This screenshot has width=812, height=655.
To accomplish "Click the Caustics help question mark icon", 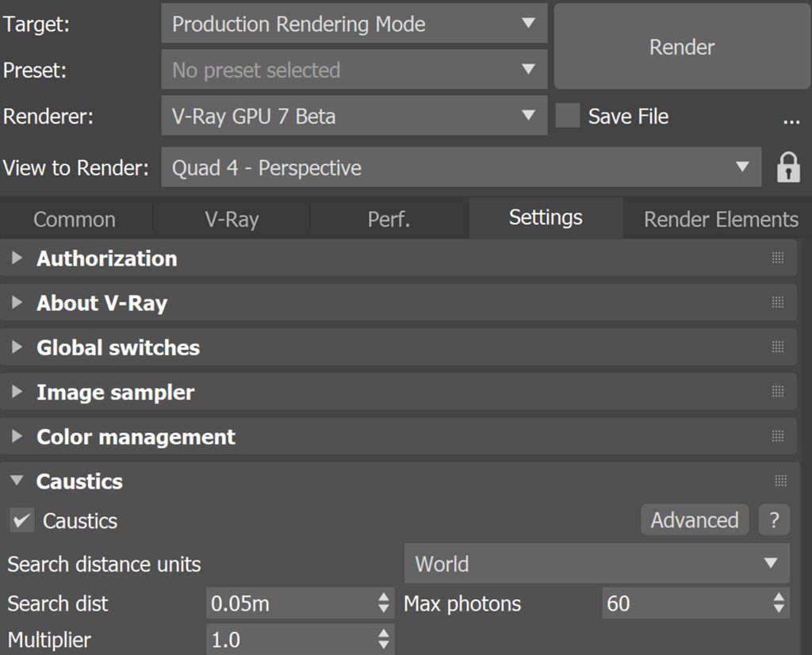I will pyautogui.click(x=774, y=520).
